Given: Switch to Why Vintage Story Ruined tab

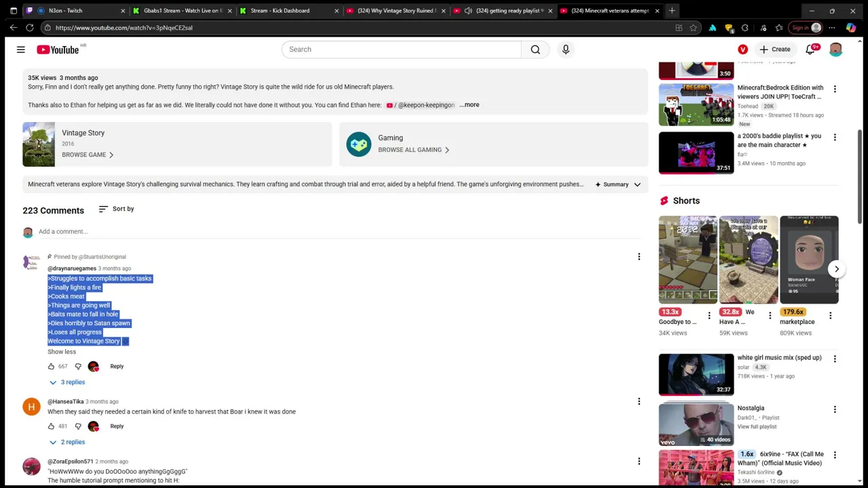Looking at the screenshot, I should (395, 11).
